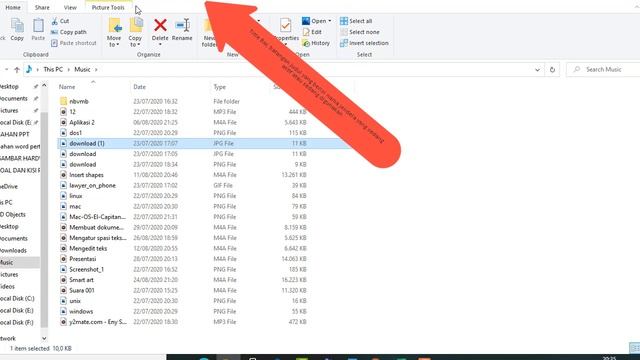The width and height of the screenshot is (640, 360).
Task: Click Music in the address path
Action: 82,69
